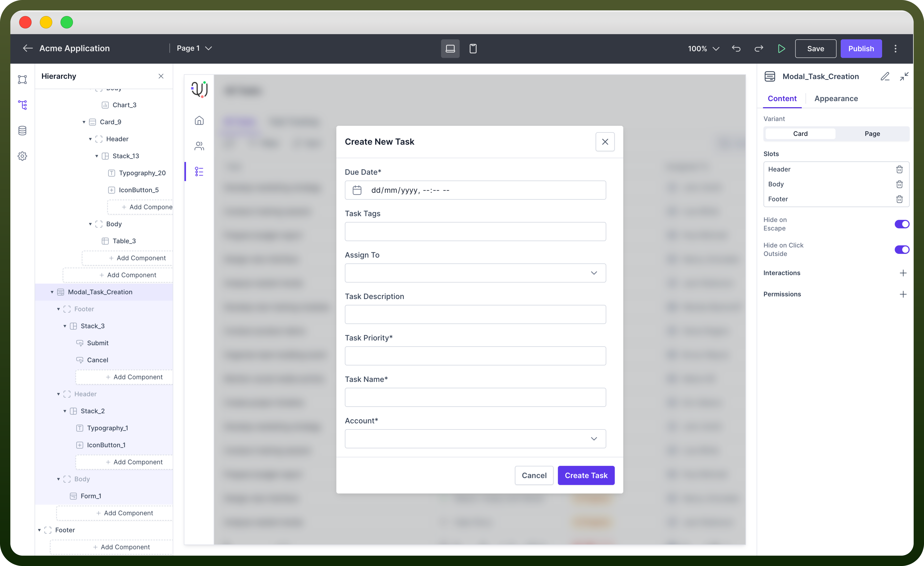The height and width of the screenshot is (566, 924).
Task: Add a new permission
Action: (903, 294)
